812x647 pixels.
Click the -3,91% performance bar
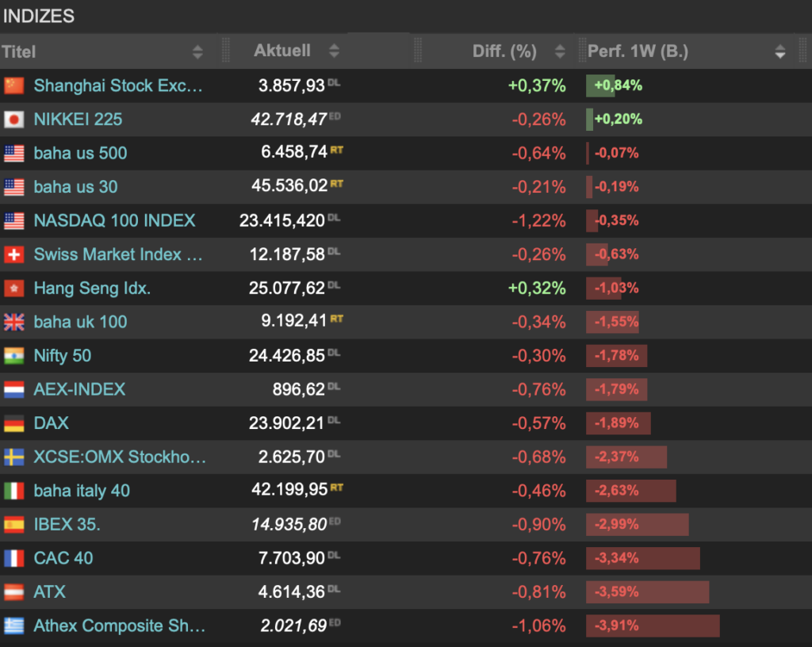653,626
